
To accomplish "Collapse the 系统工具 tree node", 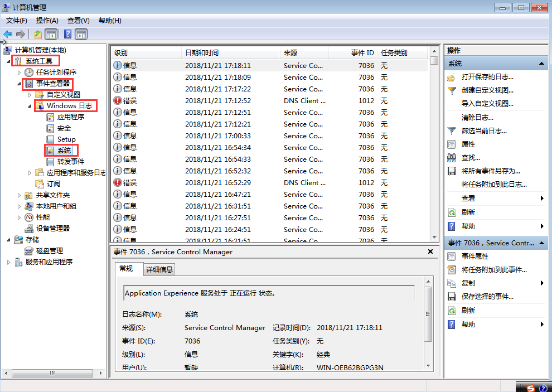I will [8, 62].
